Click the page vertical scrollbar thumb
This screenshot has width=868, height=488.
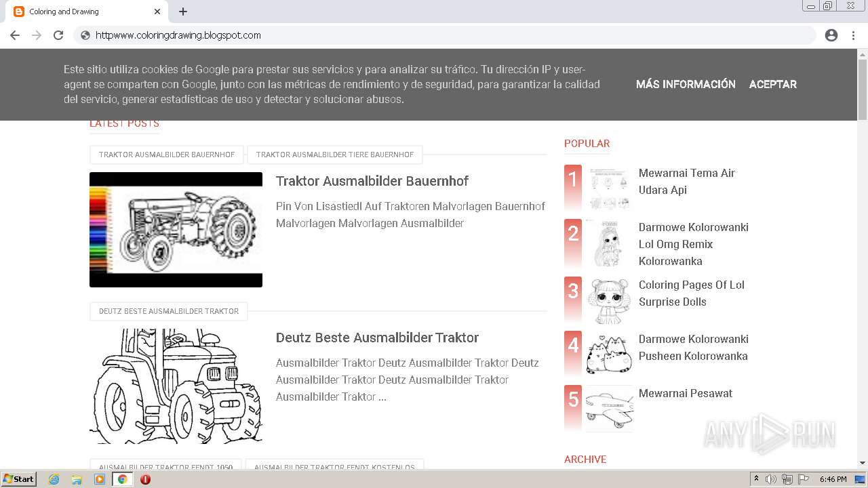click(x=863, y=88)
